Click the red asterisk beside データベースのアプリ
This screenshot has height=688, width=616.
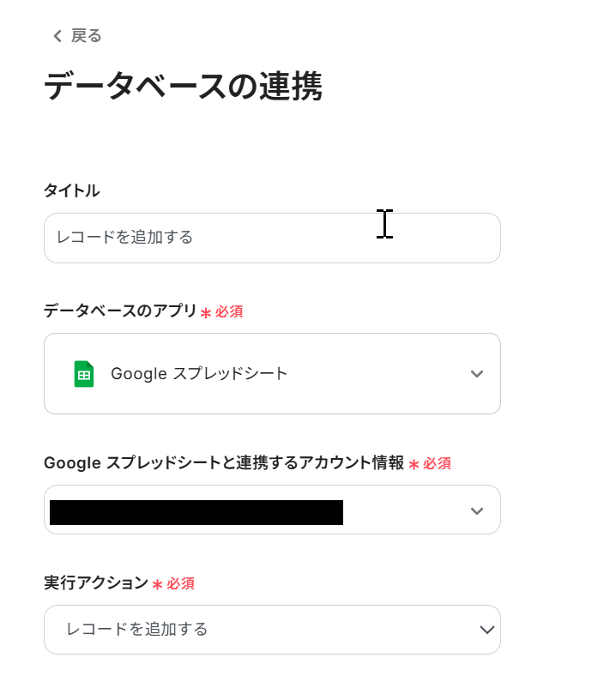(x=206, y=313)
